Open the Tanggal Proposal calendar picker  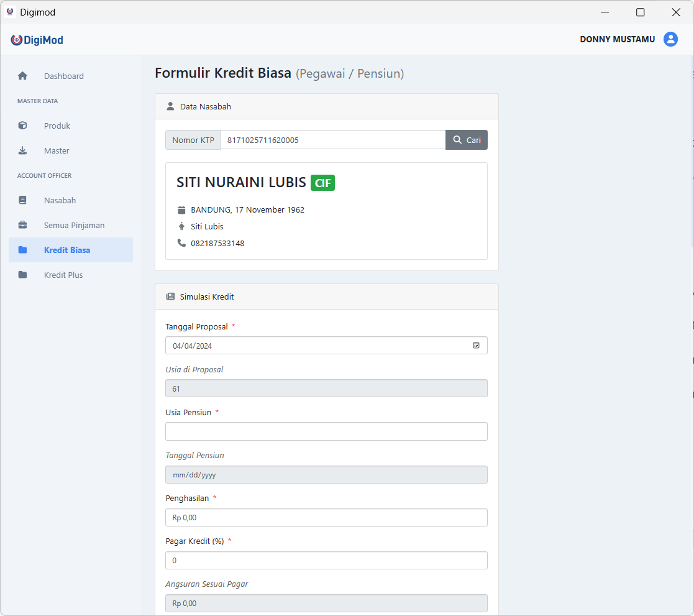[476, 346]
